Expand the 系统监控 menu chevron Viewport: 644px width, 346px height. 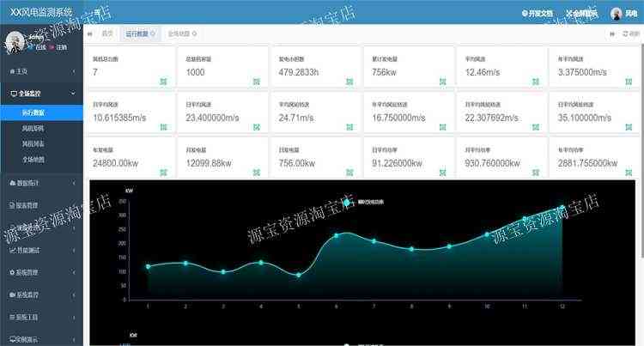(x=74, y=294)
